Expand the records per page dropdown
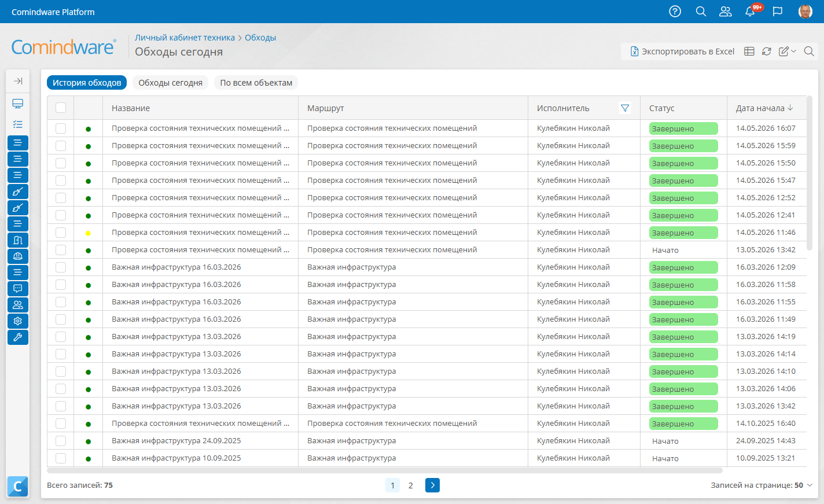Viewport: 824px width, 504px height. click(x=762, y=485)
